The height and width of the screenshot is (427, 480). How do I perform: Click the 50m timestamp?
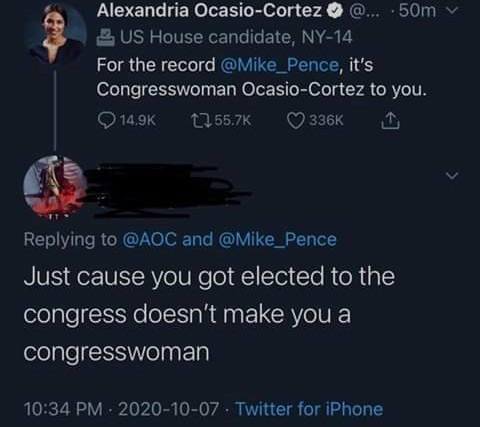417,11
